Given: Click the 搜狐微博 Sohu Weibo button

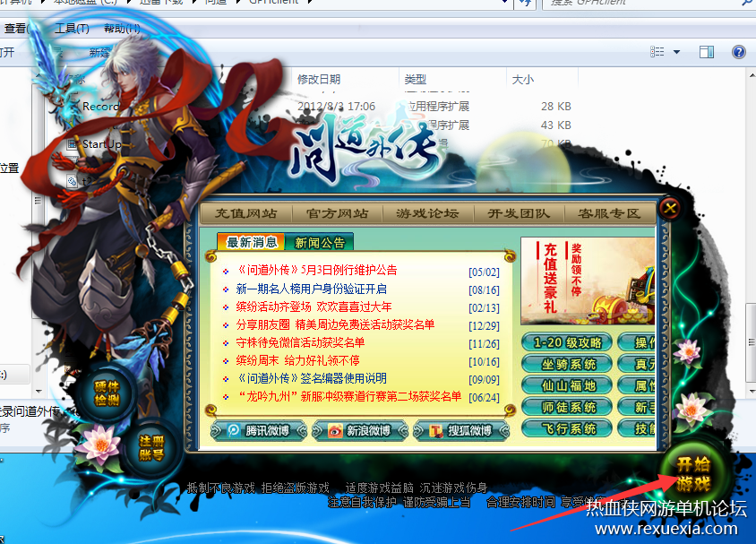Looking at the screenshot, I should (x=461, y=430).
